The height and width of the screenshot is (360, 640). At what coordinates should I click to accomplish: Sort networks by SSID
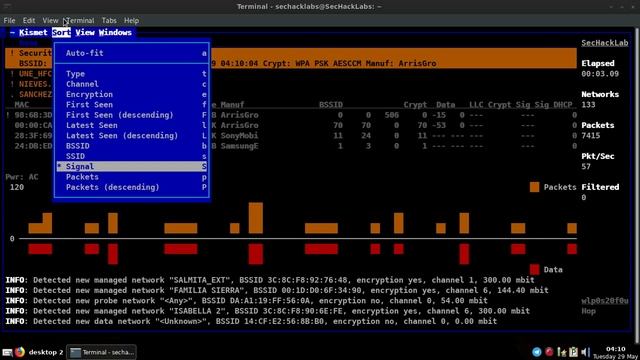[132, 156]
